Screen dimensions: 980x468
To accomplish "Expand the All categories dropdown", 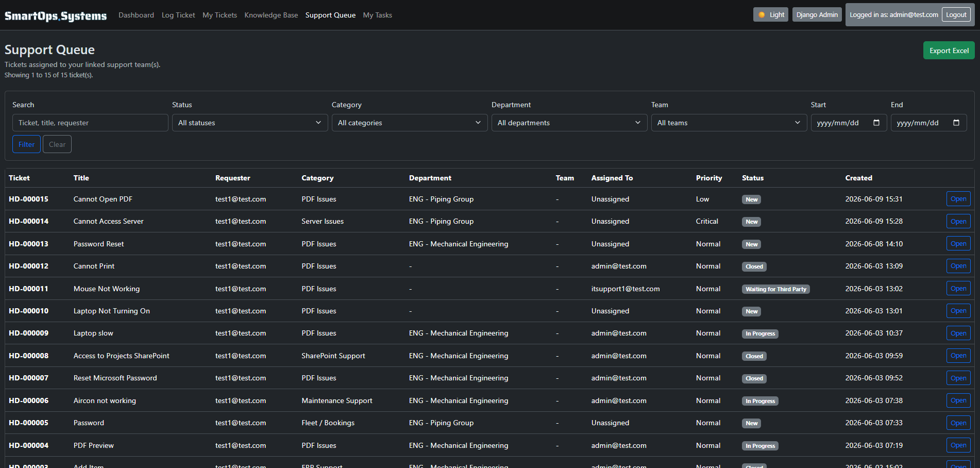I will 410,123.
